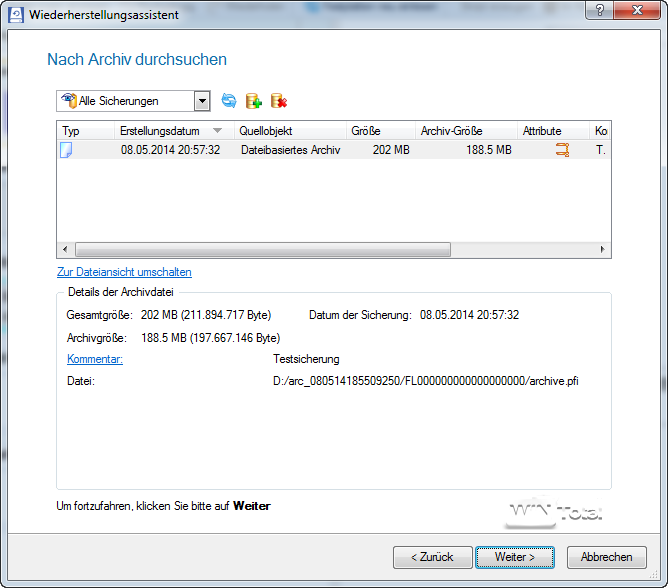The height and width of the screenshot is (588, 668).
Task: Click the Weiter button
Action: (515, 557)
